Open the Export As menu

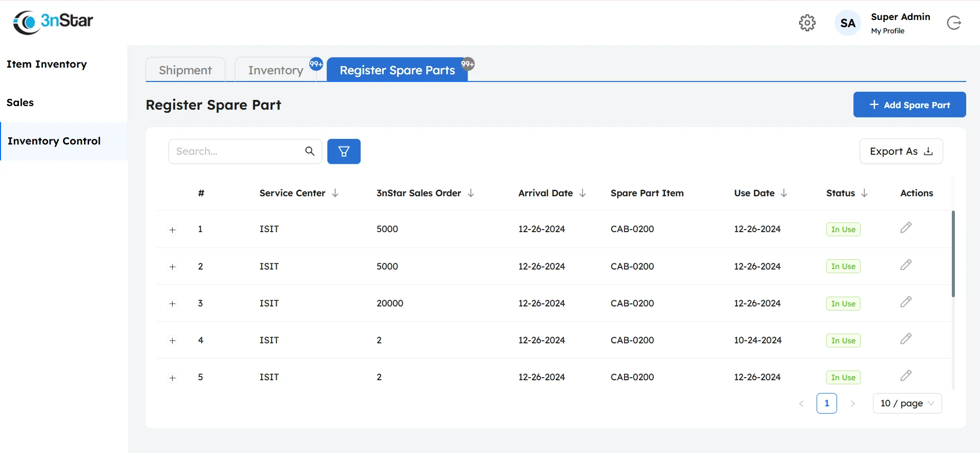point(901,151)
